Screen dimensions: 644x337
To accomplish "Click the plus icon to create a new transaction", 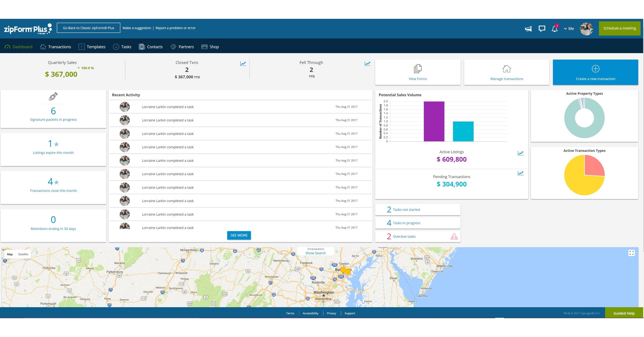I will [595, 69].
